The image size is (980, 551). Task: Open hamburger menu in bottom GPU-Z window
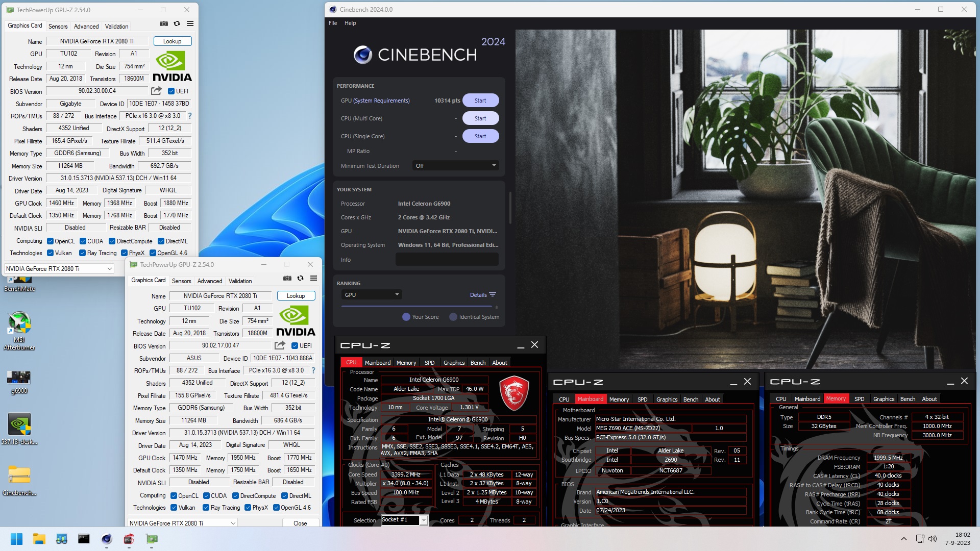313,278
